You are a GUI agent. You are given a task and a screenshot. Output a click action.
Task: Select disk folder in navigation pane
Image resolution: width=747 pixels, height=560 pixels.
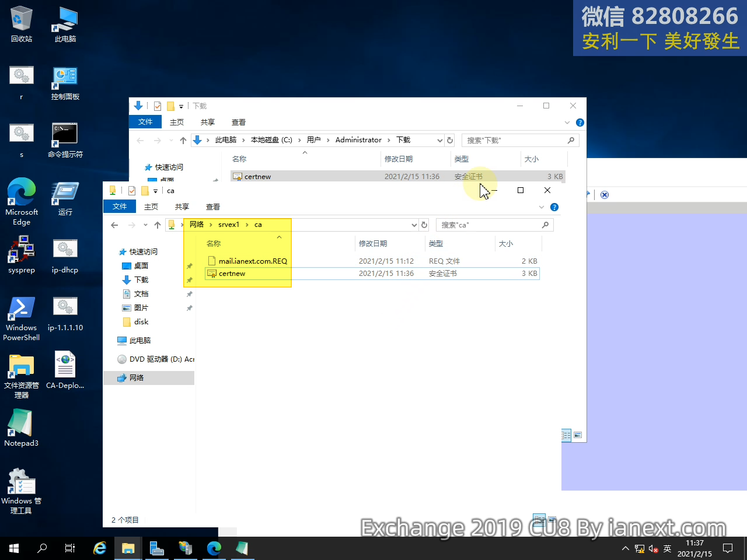click(x=141, y=322)
